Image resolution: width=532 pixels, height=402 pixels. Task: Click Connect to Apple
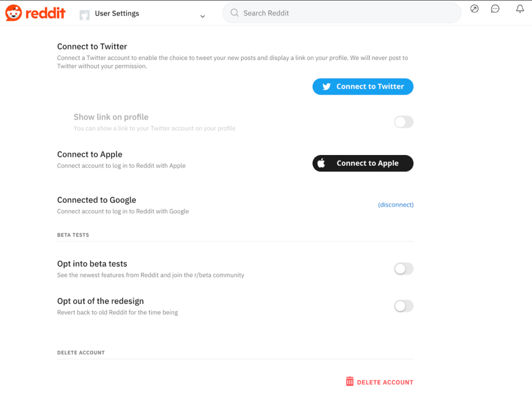pos(363,163)
